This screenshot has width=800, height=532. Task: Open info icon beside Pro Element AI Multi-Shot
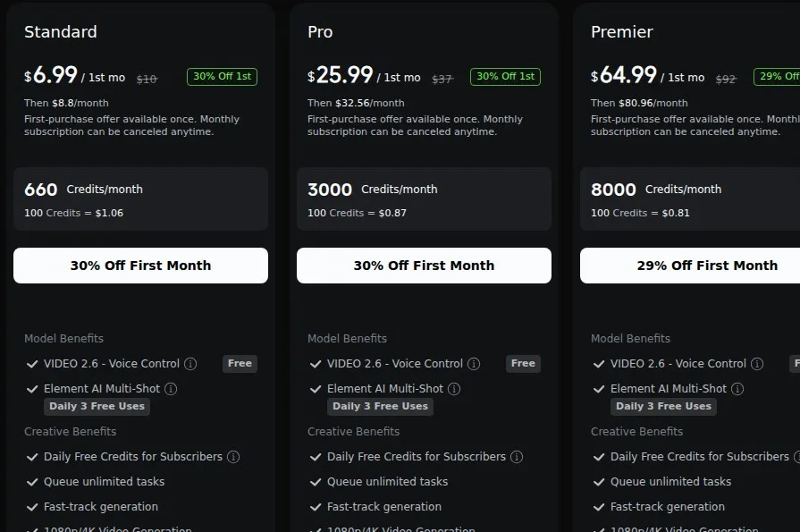coord(454,389)
